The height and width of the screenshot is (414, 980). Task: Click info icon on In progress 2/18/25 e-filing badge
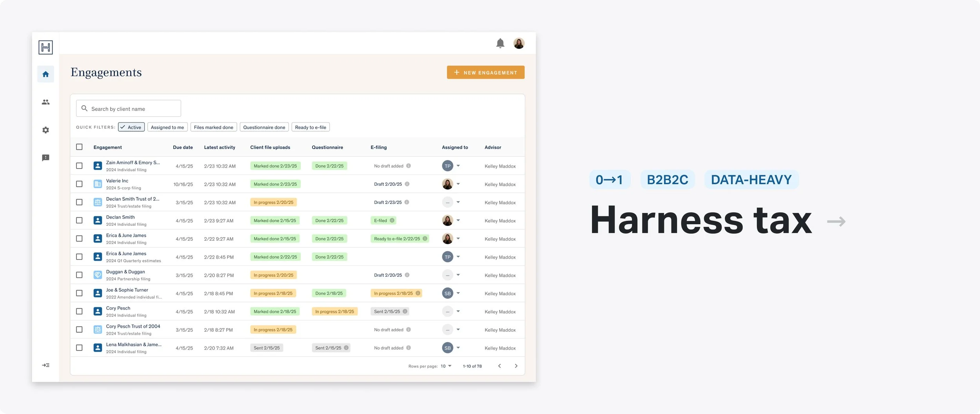tap(418, 293)
